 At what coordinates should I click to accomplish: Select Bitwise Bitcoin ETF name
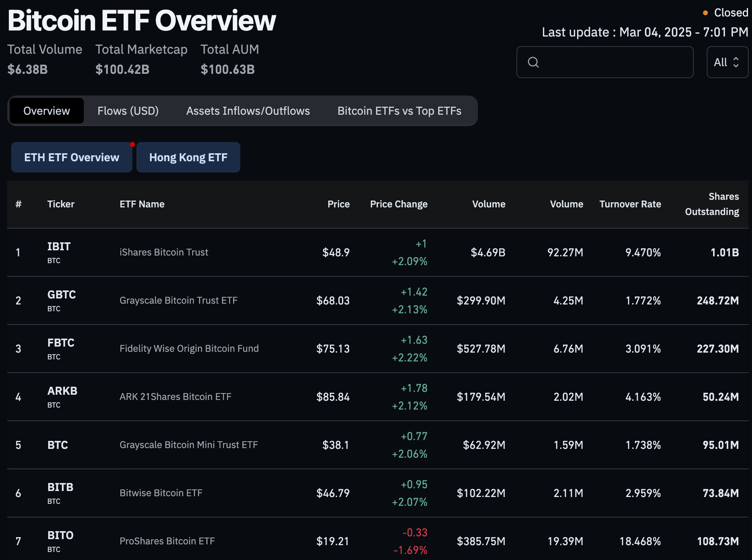tap(161, 493)
